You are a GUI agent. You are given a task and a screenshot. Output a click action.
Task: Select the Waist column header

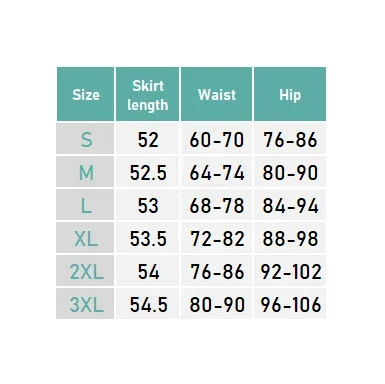click(x=216, y=94)
